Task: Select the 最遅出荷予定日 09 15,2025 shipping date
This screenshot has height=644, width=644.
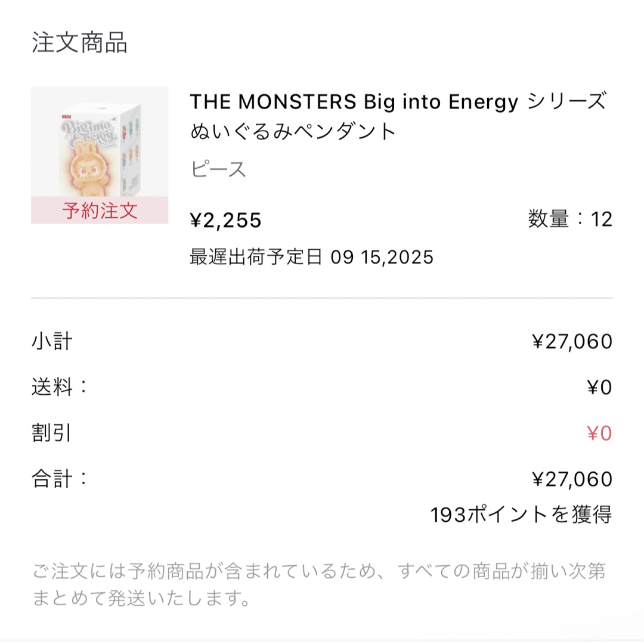Action: click(x=311, y=257)
